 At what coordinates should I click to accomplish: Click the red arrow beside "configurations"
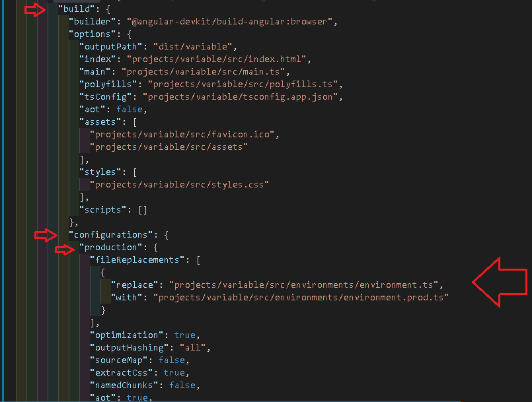tap(46, 235)
